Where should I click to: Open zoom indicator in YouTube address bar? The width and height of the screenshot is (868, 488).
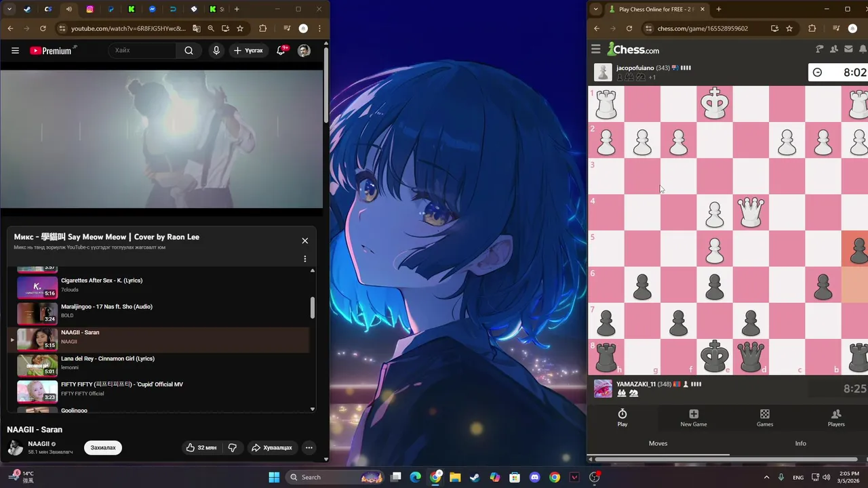(x=211, y=28)
